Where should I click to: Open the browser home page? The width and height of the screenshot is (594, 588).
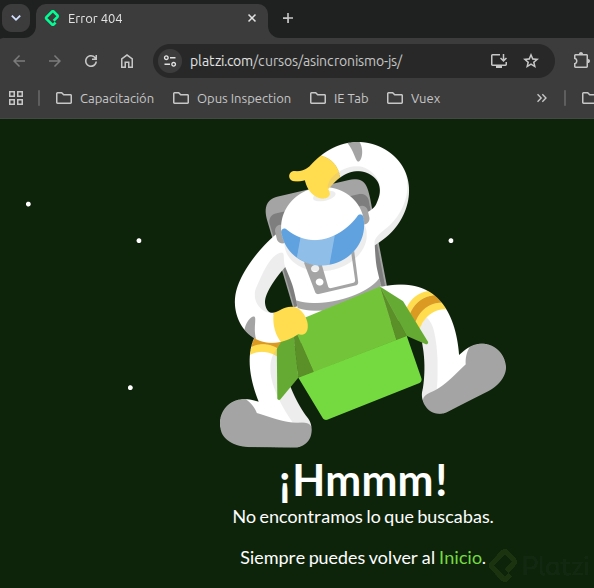click(x=127, y=61)
